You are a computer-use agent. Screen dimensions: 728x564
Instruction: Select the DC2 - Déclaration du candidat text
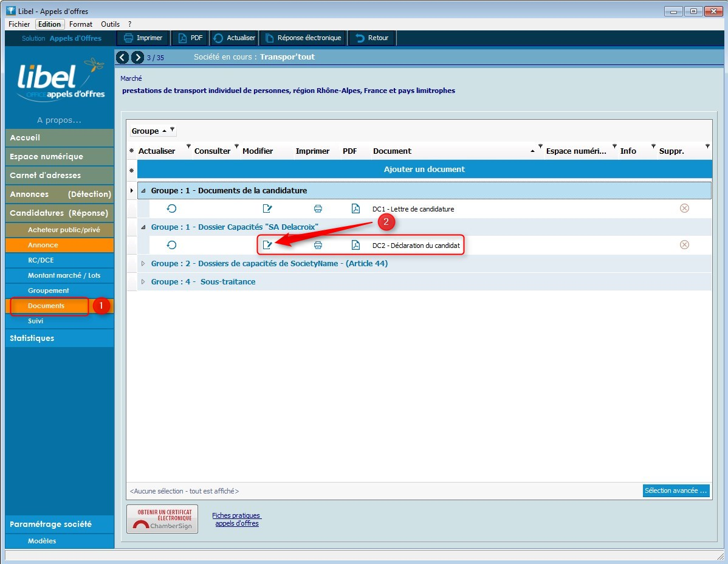pyautogui.click(x=416, y=246)
